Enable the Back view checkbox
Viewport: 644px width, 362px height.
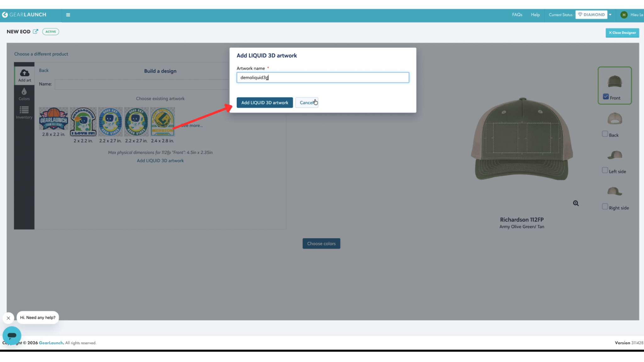click(605, 134)
